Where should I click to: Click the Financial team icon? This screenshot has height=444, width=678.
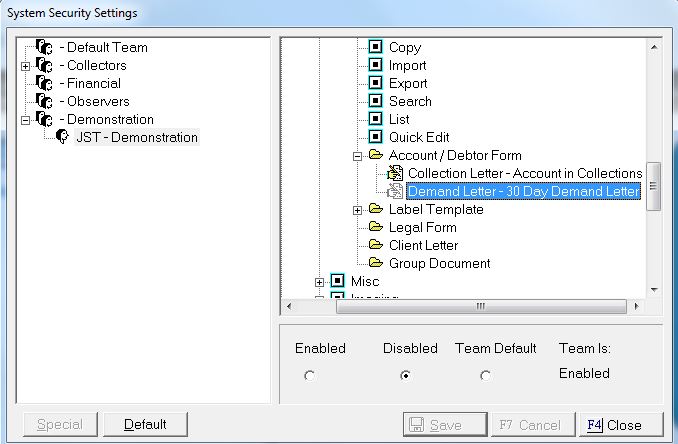coord(43,83)
